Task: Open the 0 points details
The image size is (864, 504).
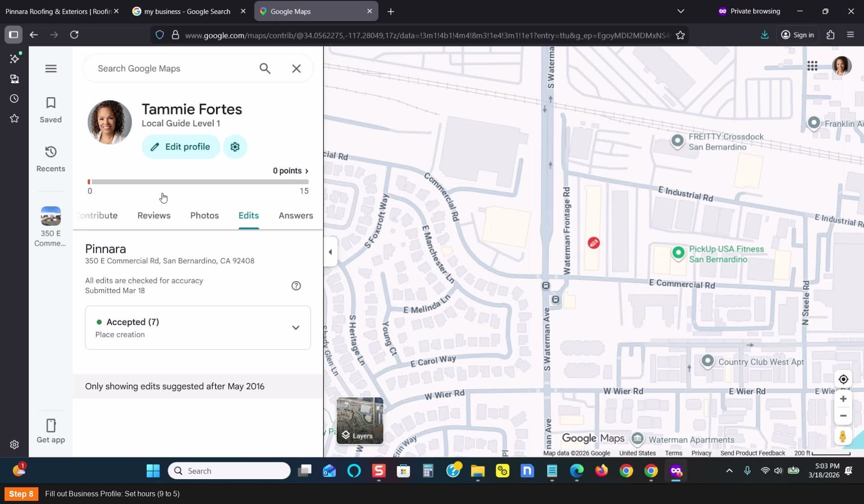Action: coord(291,171)
